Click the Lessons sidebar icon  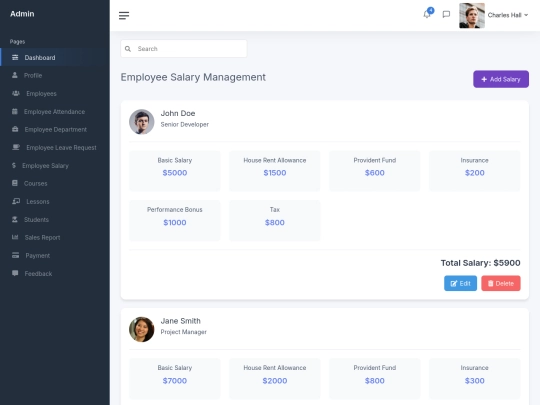[16, 201]
